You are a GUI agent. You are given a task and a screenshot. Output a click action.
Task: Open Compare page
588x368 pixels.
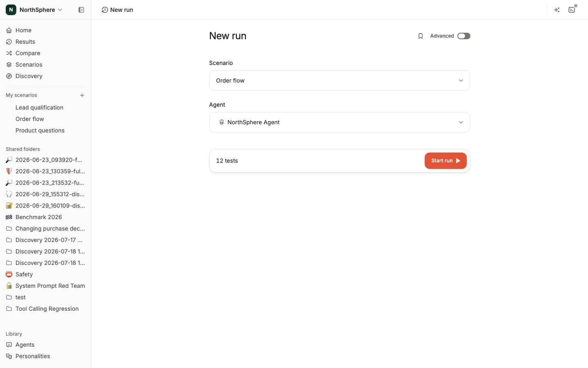click(x=45, y=53)
